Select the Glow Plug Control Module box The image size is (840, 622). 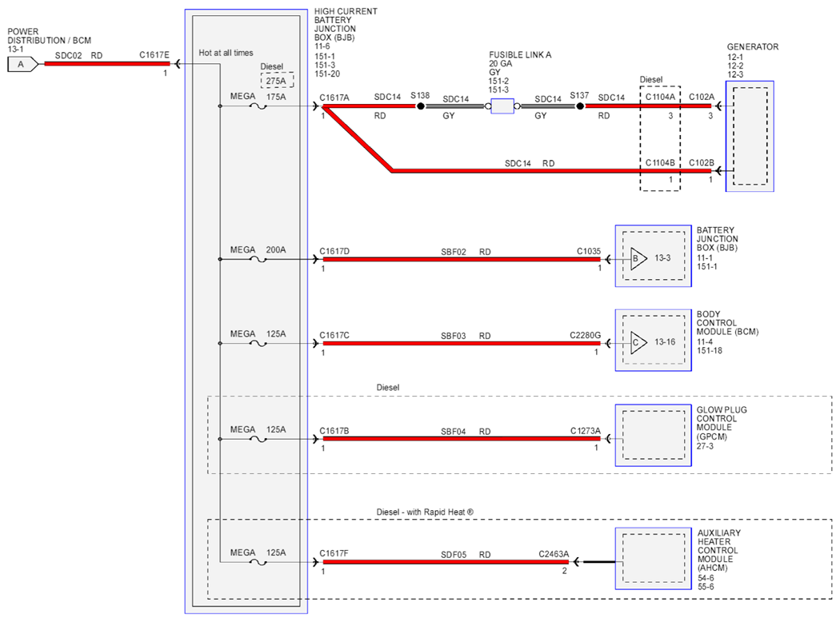pos(653,435)
